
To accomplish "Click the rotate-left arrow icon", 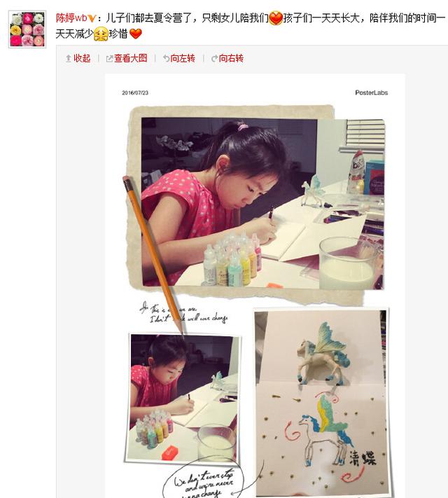I will (166, 58).
